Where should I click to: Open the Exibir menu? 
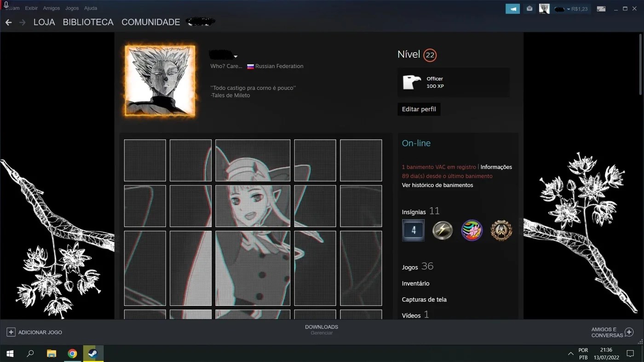(31, 8)
